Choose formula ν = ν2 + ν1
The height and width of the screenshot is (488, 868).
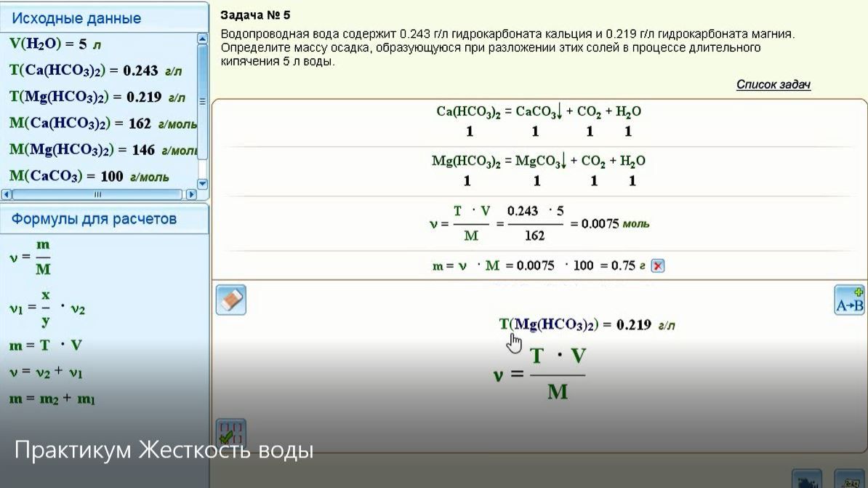coord(46,373)
